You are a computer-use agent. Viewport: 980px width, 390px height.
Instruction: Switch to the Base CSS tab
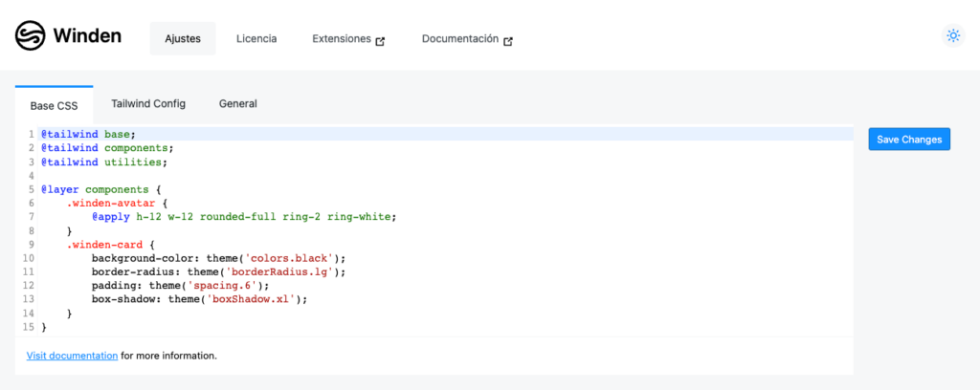pyautogui.click(x=55, y=105)
